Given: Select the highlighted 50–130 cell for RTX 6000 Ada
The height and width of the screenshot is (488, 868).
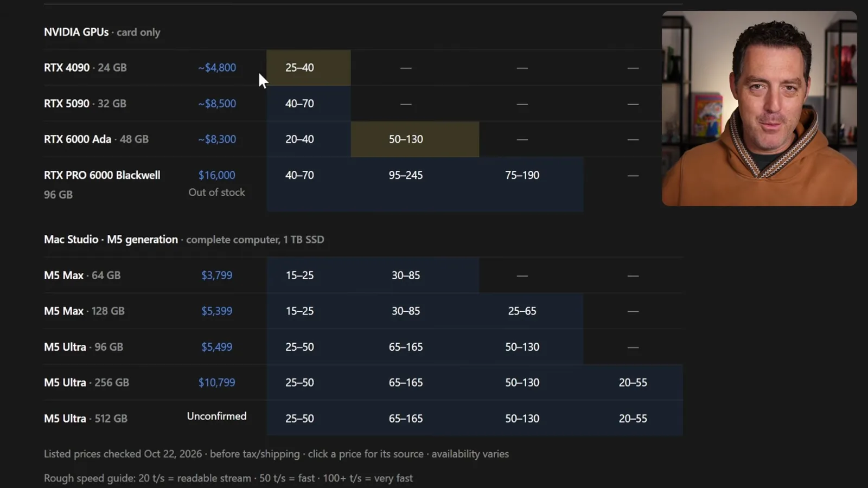Looking at the screenshot, I should click(415, 139).
